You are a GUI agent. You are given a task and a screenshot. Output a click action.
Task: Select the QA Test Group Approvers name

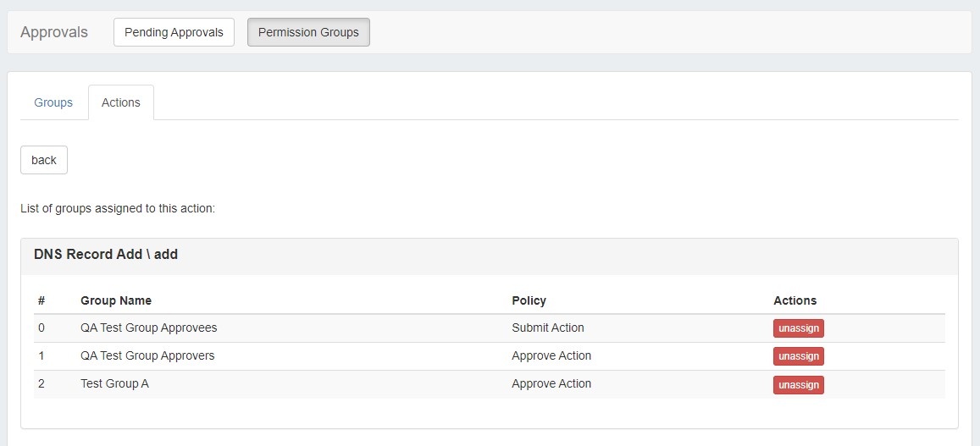147,355
